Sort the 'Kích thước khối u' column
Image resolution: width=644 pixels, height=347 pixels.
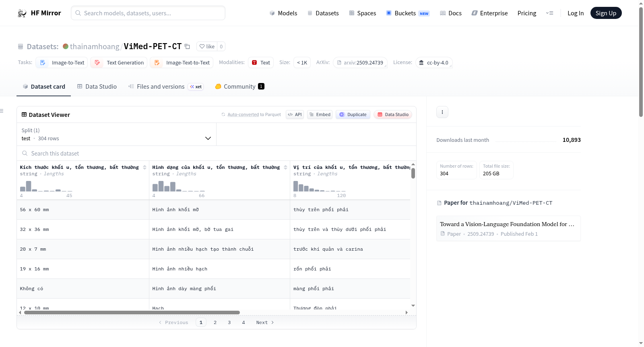click(144, 167)
